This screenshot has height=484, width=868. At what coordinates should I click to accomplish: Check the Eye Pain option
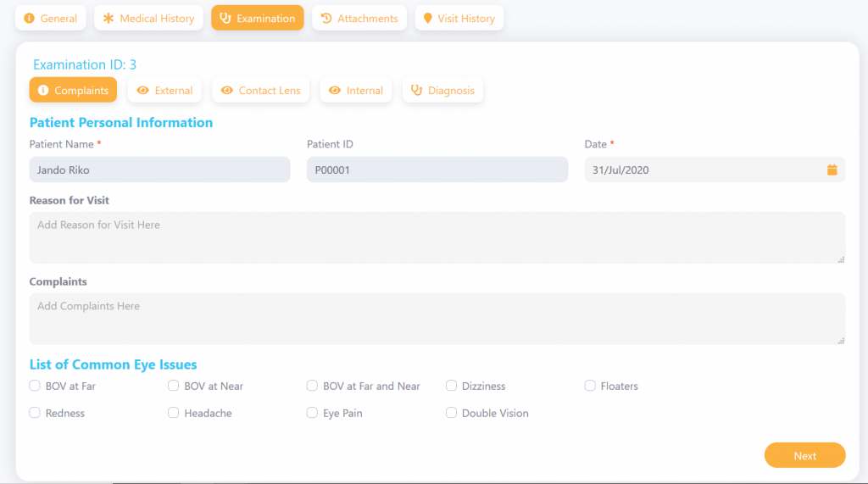[x=312, y=413]
